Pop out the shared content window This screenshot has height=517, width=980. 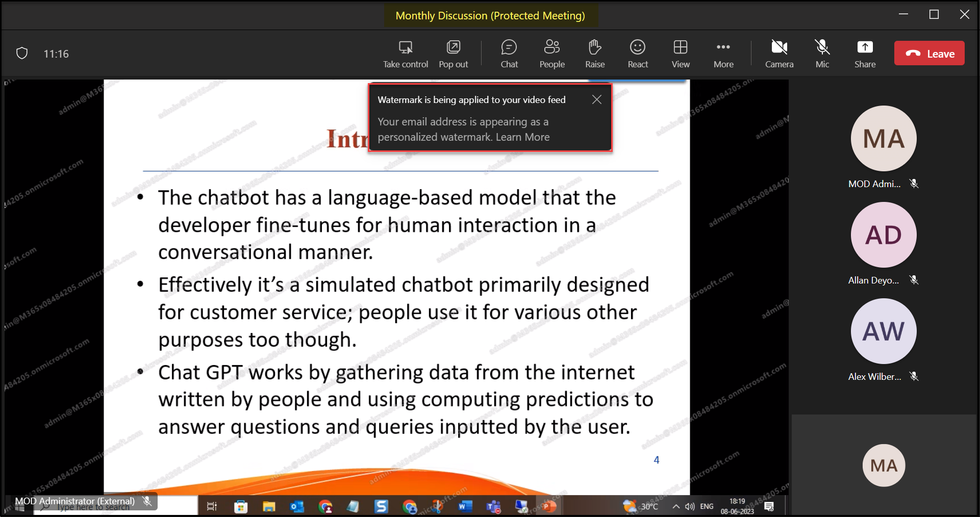(453, 48)
